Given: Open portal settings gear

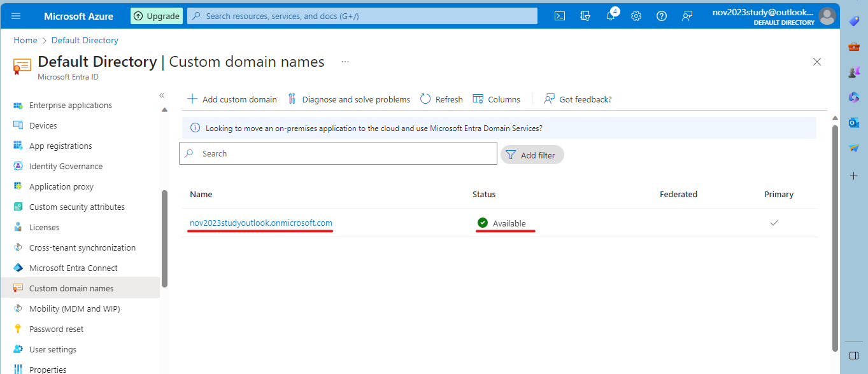Looking at the screenshot, I should click(636, 16).
